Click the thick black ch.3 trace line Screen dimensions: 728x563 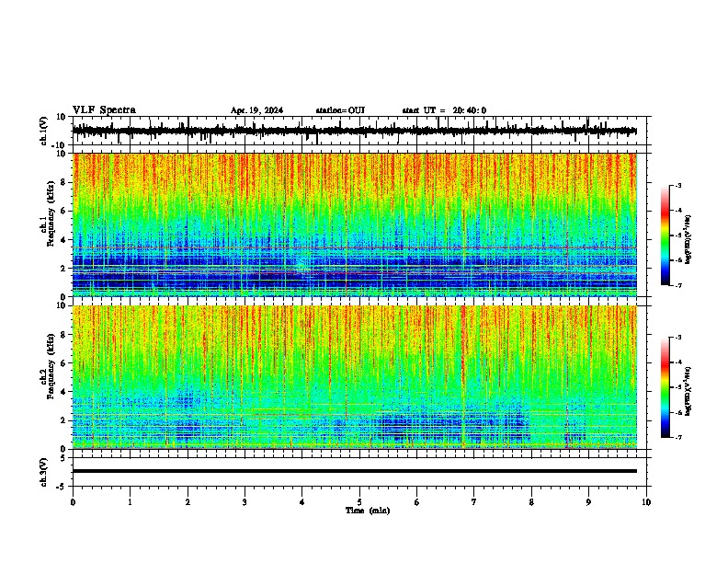(x=355, y=471)
